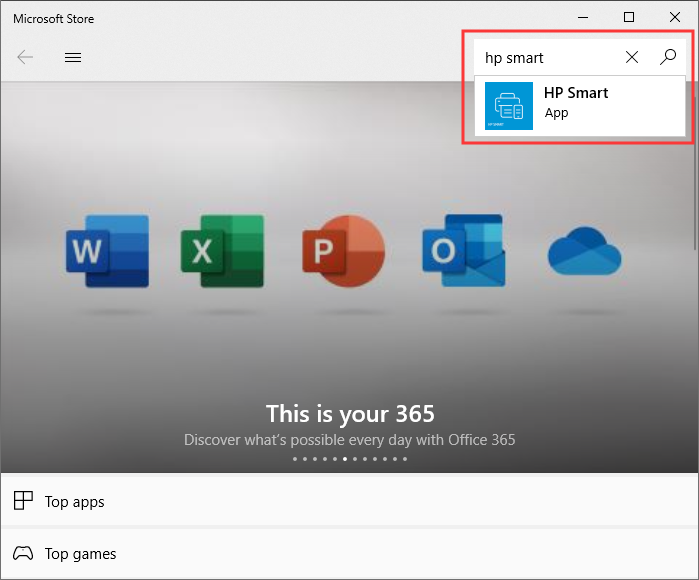699x580 pixels.
Task: Open the 'This is your 365' headline
Action: coord(350,414)
